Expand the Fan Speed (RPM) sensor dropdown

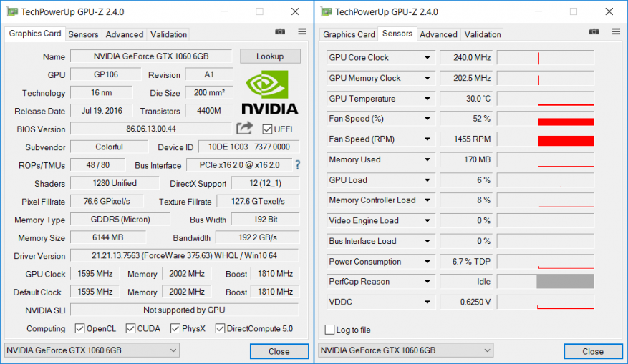(427, 139)
